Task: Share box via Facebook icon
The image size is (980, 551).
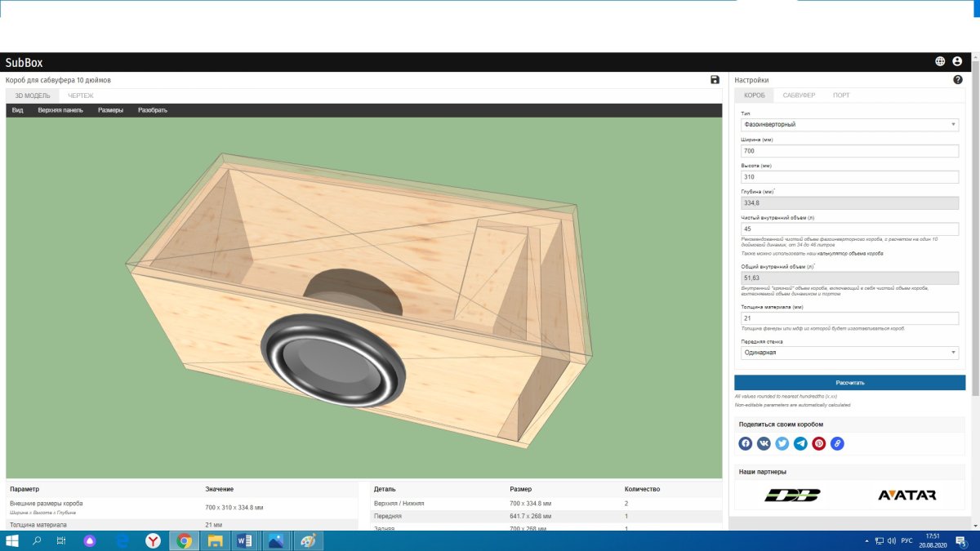Action: (746, 443)
